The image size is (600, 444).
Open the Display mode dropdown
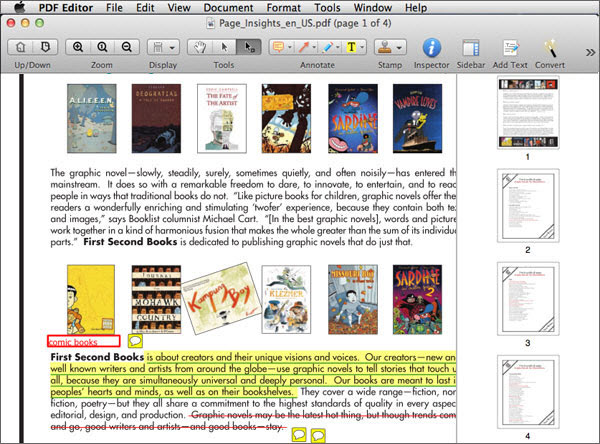point(163,47)
